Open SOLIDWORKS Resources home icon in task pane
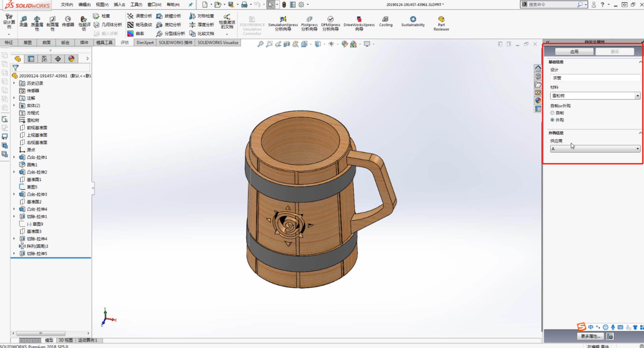This screenshot has width=644, height=348. [x=538, y=69]
